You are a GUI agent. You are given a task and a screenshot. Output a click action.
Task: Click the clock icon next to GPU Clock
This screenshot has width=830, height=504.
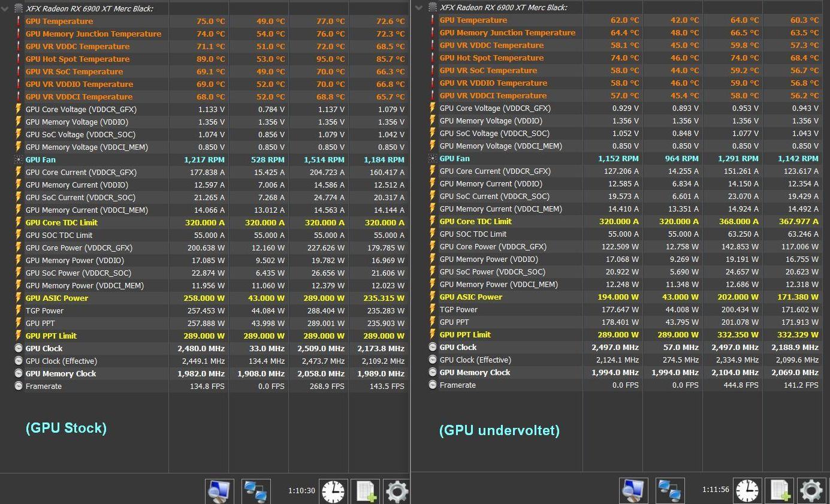click(18, 348)
